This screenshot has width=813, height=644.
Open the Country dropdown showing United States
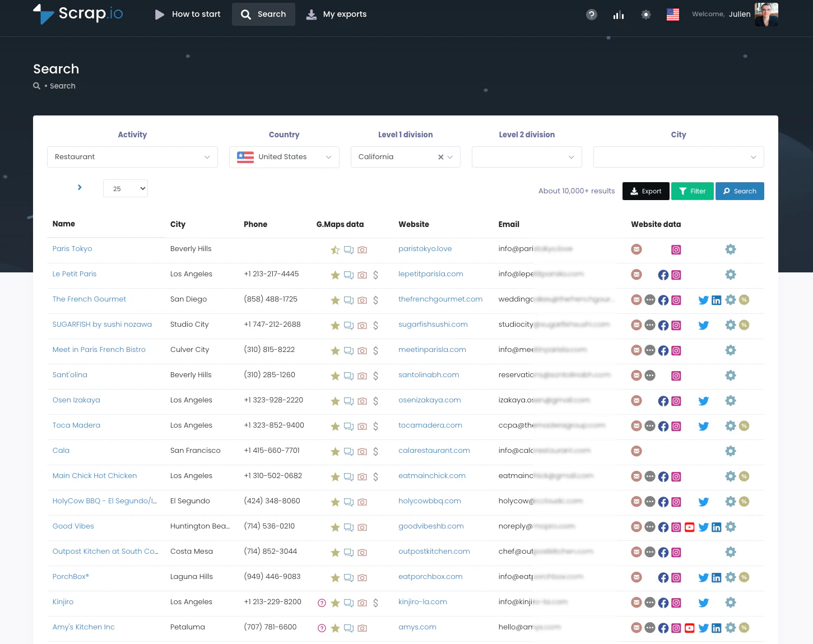[284, 157]
